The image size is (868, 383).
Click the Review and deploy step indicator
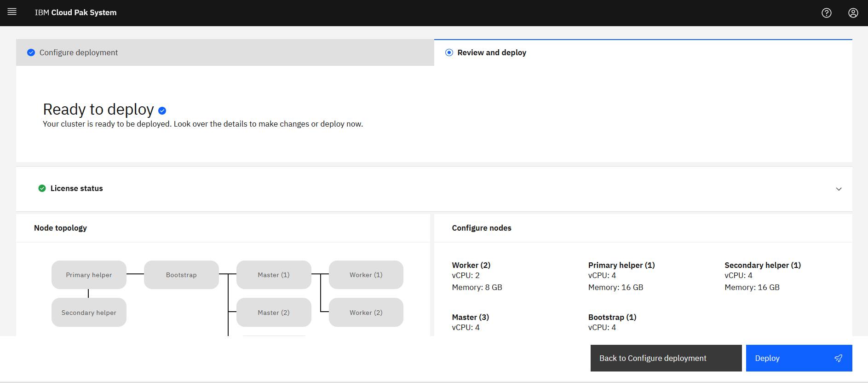pos(449,52)
